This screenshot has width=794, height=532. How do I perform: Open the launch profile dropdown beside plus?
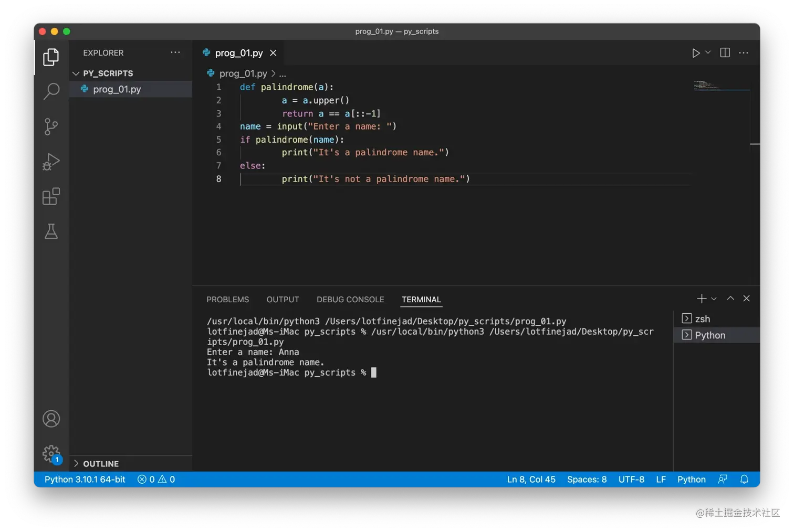pos(714,299)
